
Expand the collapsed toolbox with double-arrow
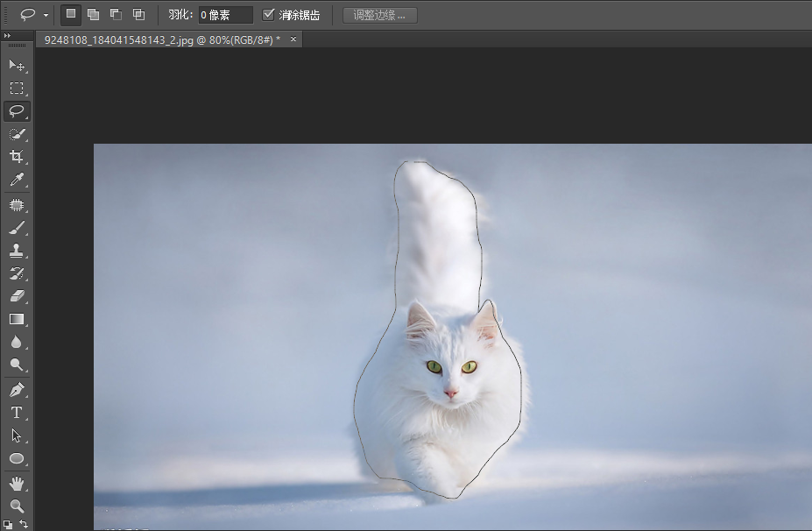7,35
